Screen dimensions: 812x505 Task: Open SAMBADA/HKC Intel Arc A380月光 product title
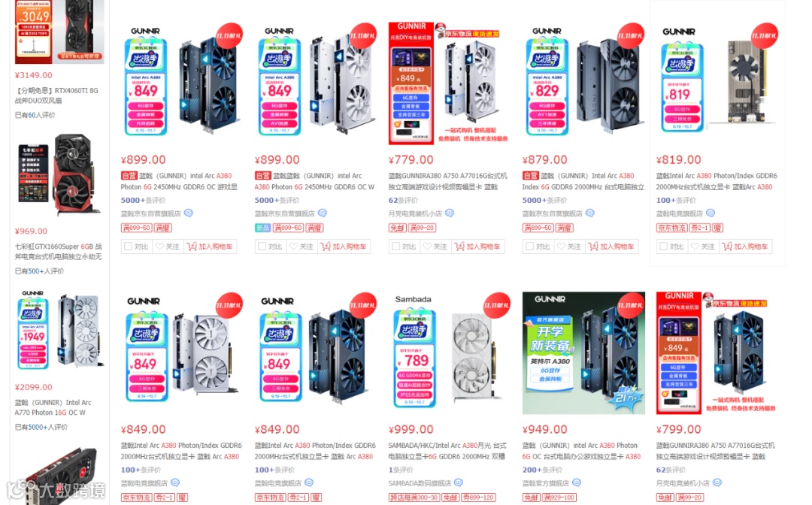447,451
